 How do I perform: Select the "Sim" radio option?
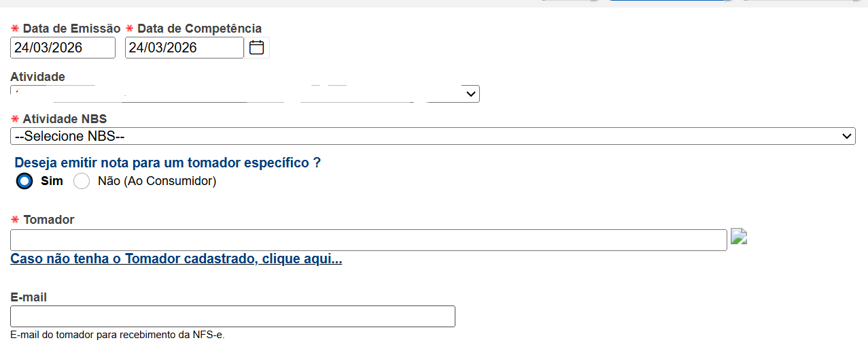click(x=24, y=182)
